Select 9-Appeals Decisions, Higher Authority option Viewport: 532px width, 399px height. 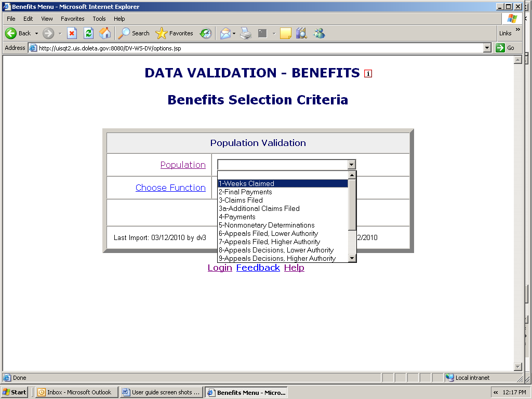(283, 259)
